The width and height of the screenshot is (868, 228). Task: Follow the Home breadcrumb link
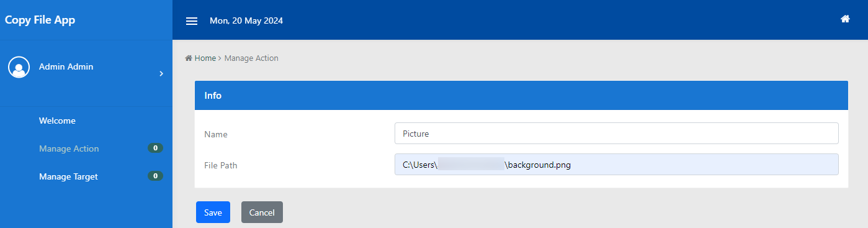pos(205,58)
